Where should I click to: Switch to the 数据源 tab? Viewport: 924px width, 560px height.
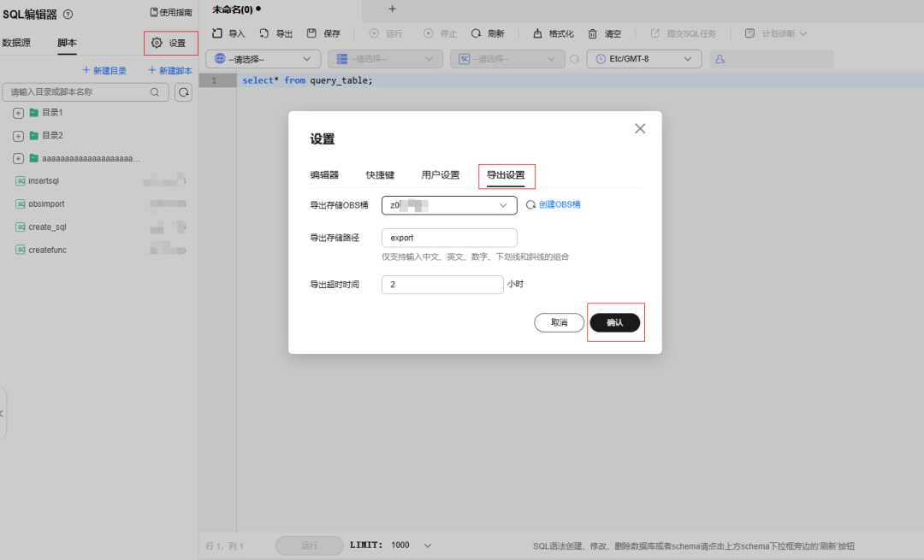[x=16, y=43]
